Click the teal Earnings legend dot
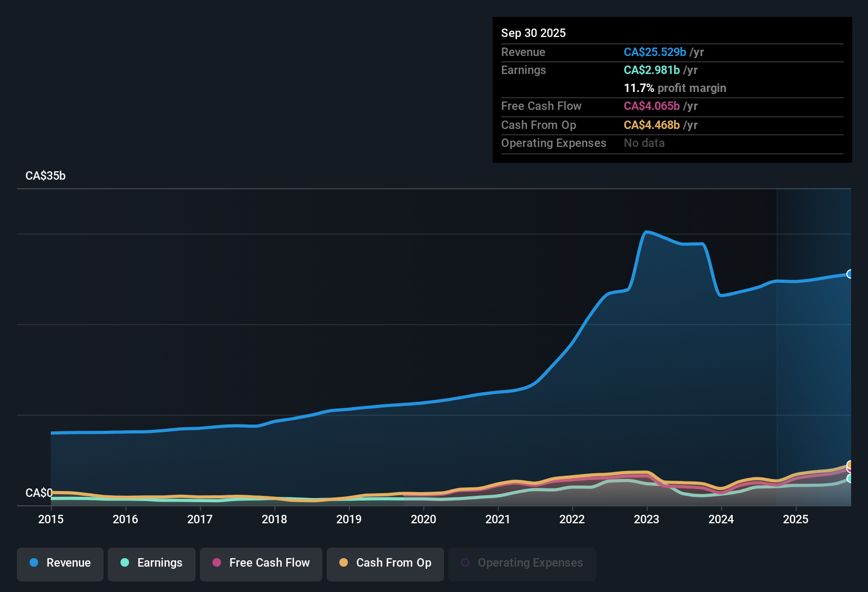Screen dimensions: 868x592 [125, 563]
